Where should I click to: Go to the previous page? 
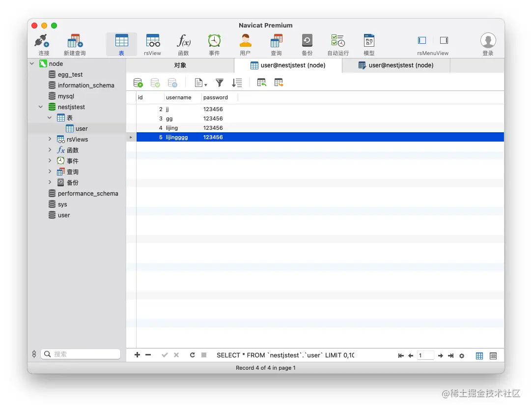[411, 355]
